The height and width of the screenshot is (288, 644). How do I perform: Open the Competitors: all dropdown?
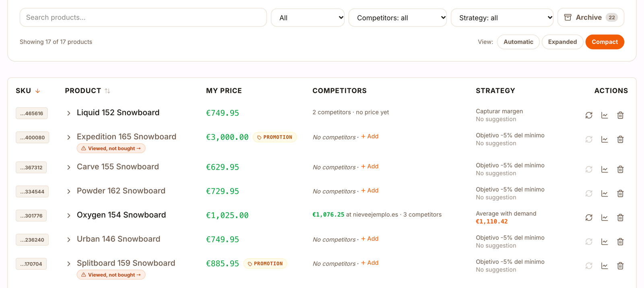click(398, 18)
